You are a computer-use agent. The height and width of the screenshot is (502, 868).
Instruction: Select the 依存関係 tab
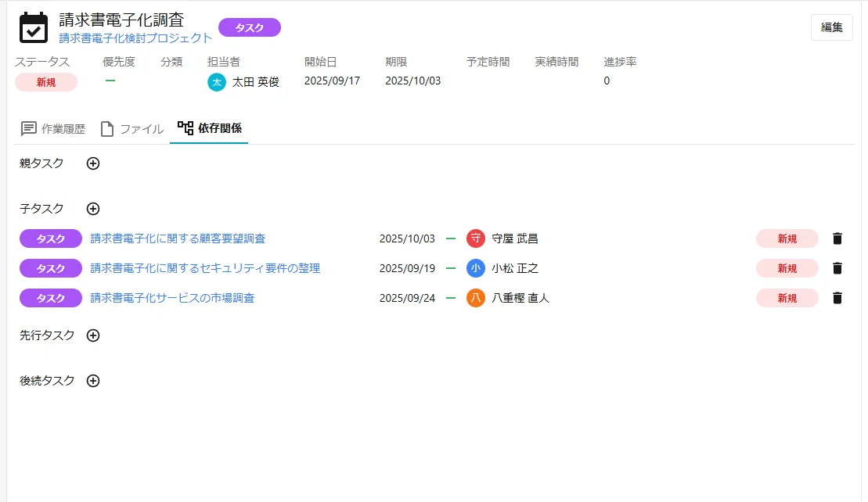[x=209, y=127]
